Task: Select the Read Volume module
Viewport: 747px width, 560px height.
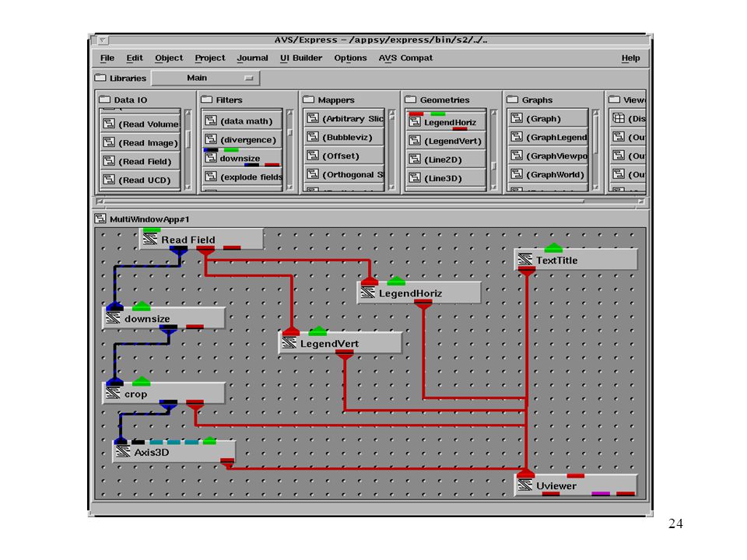Action: pyautogui.click(x=140, y=124)
